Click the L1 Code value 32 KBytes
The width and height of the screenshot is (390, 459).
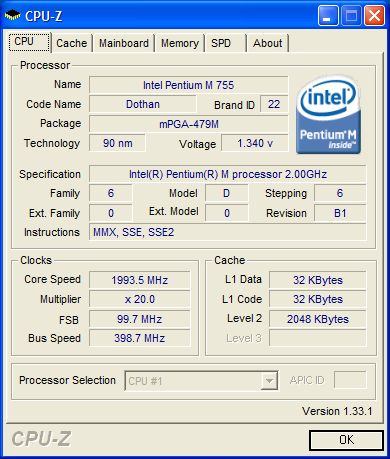pos(318,299)
